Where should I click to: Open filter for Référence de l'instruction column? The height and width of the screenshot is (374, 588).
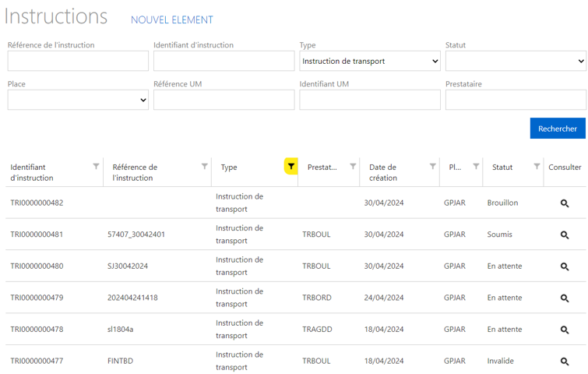204,166
